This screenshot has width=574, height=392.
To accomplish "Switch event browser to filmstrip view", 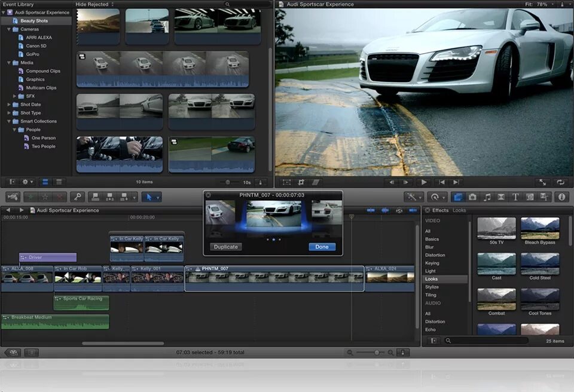I will tap(45, 182).
